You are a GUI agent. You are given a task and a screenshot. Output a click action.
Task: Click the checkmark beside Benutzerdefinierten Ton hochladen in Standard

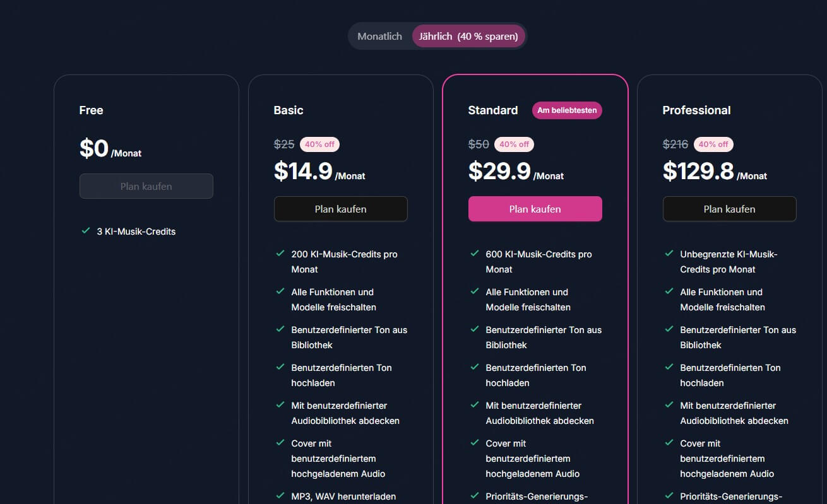tap(475, 368)
